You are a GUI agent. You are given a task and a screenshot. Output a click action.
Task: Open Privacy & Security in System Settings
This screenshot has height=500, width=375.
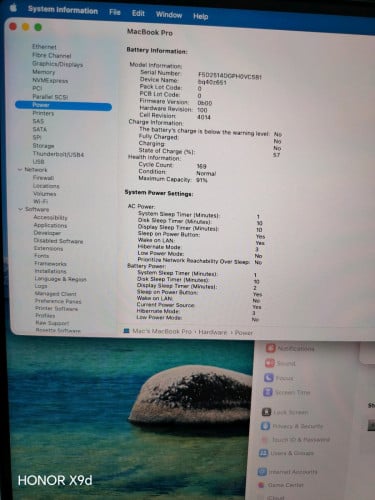pyautogui.click(x=292, y=426)
